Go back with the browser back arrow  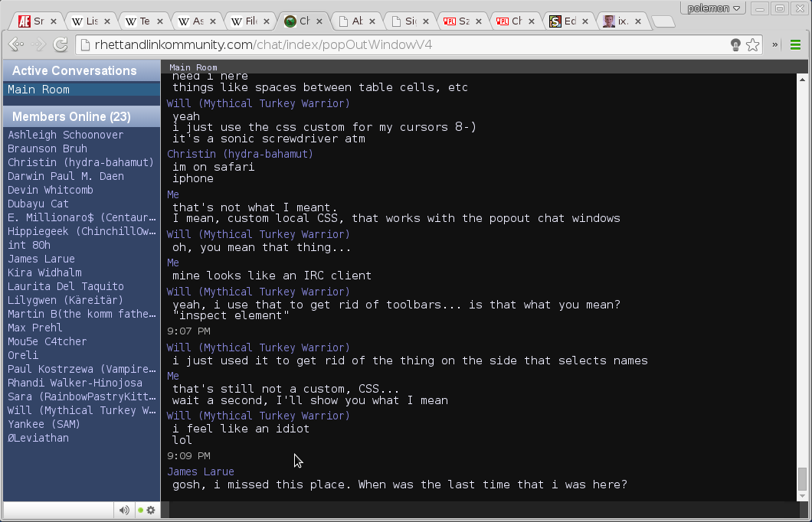tap(15, 45)
